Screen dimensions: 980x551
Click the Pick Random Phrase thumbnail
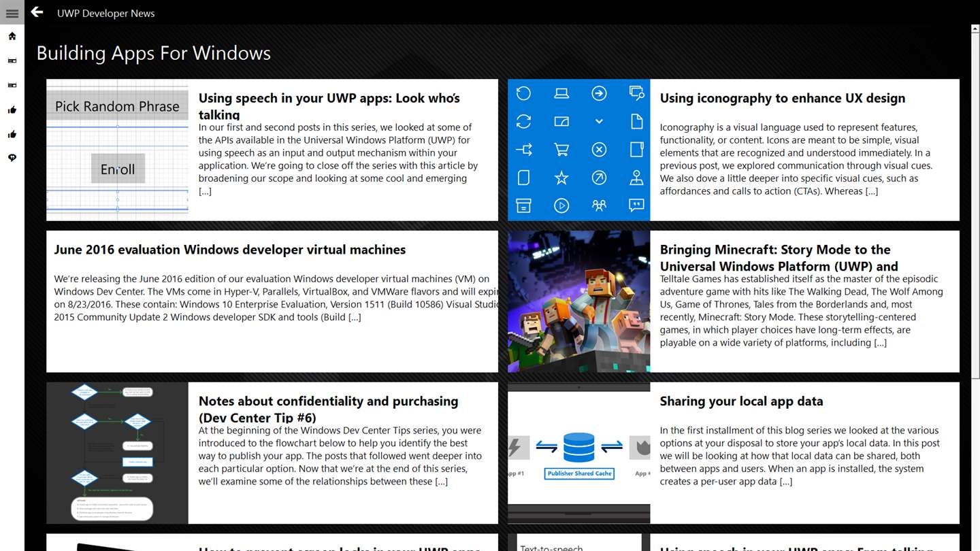pyautogui.click(x=117, y=150)
